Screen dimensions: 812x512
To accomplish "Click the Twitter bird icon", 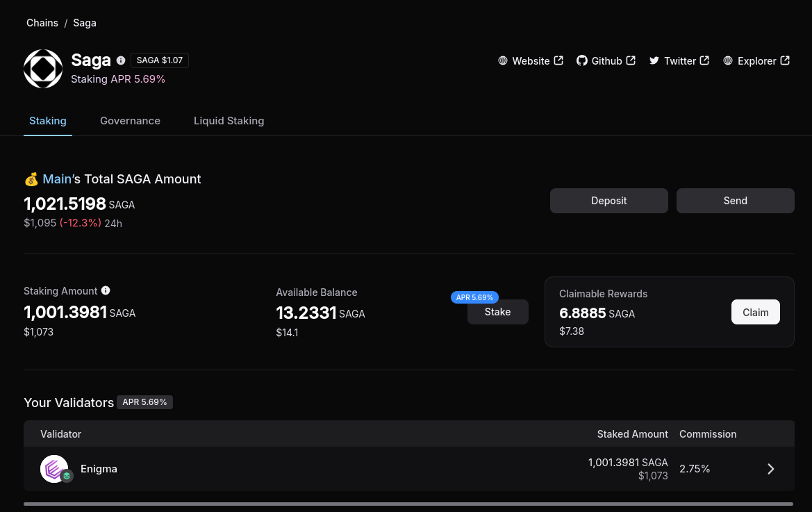I will pyautogui.click(x=654, y=60).
